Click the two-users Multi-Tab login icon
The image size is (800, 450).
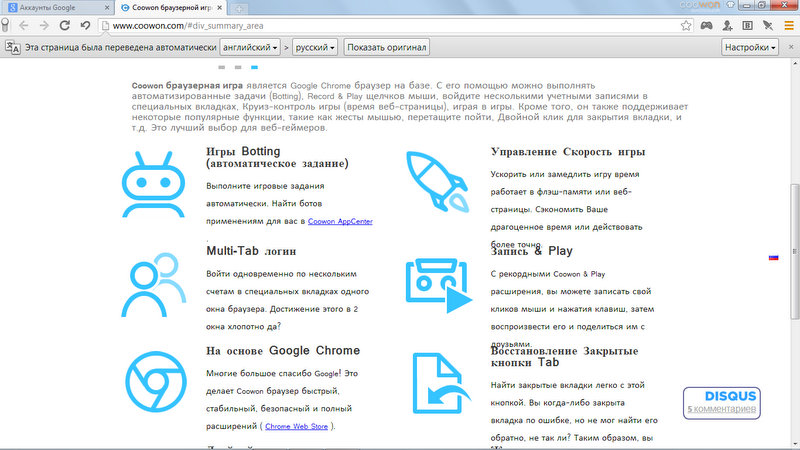[x=153, y=285]
